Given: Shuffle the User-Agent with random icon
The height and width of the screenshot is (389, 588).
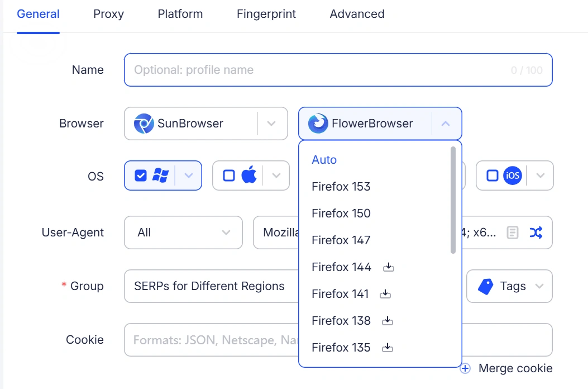Looking at the screenshot, I should (536, 233).
